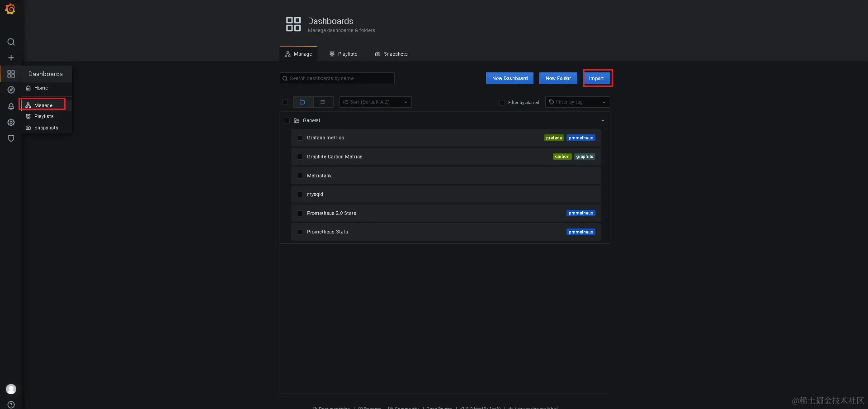Click the graphite tag
This screenshot has height=409, width=868.
coord(585,157)
